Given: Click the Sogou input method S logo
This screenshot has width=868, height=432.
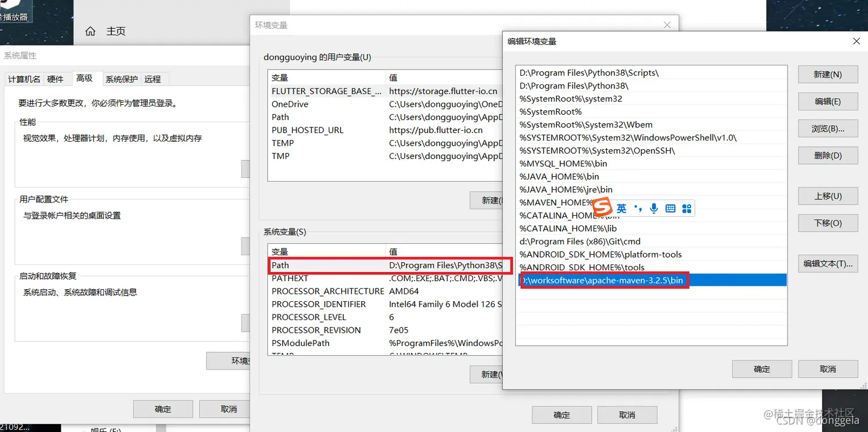Looking at the screenshot, I should click(x=603, y=207).
